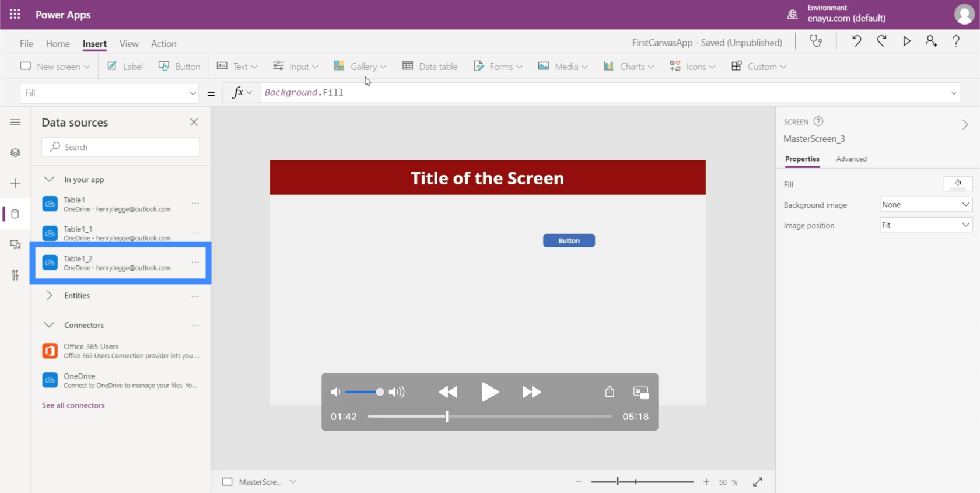
Task: Open the account profile avatar
Action: pos(964,15)
